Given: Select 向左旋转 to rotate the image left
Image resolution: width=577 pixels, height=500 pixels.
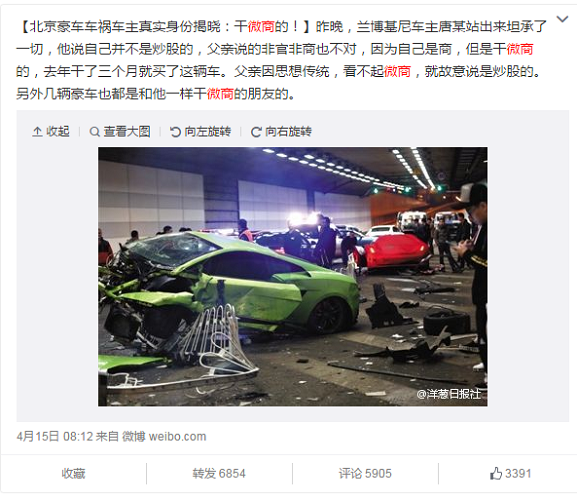Looking at the screenshot, I should tap(208, 132).
